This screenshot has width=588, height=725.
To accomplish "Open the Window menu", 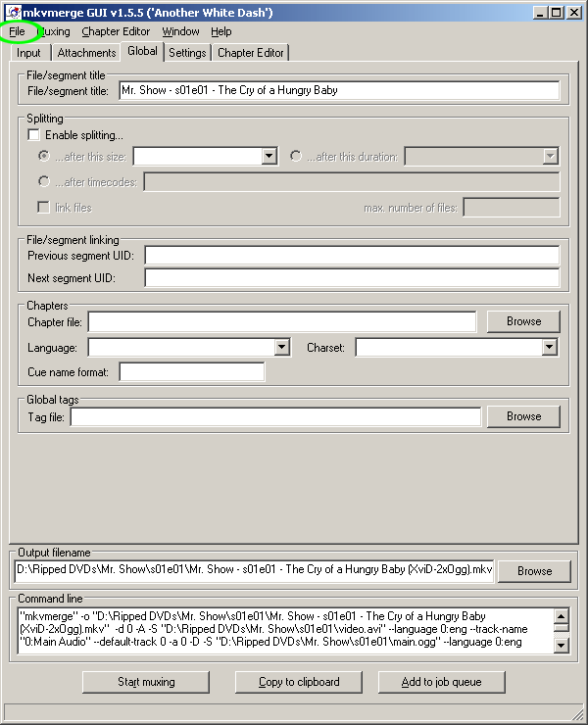I will pos(180,31).
